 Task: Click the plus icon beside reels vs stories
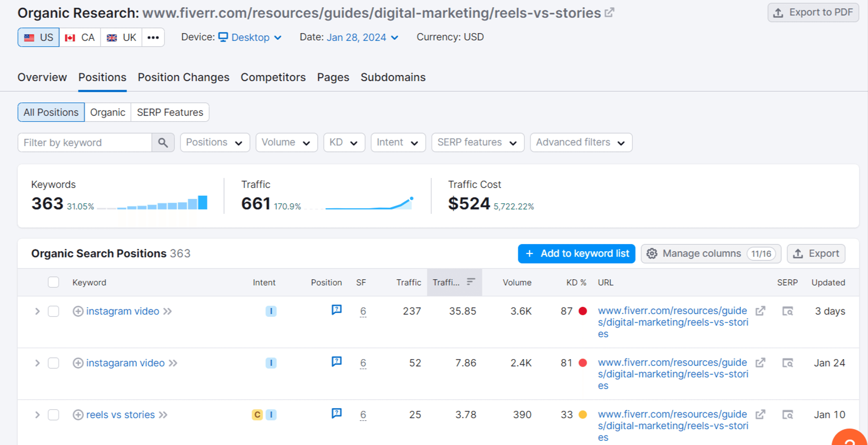point(78,415)
